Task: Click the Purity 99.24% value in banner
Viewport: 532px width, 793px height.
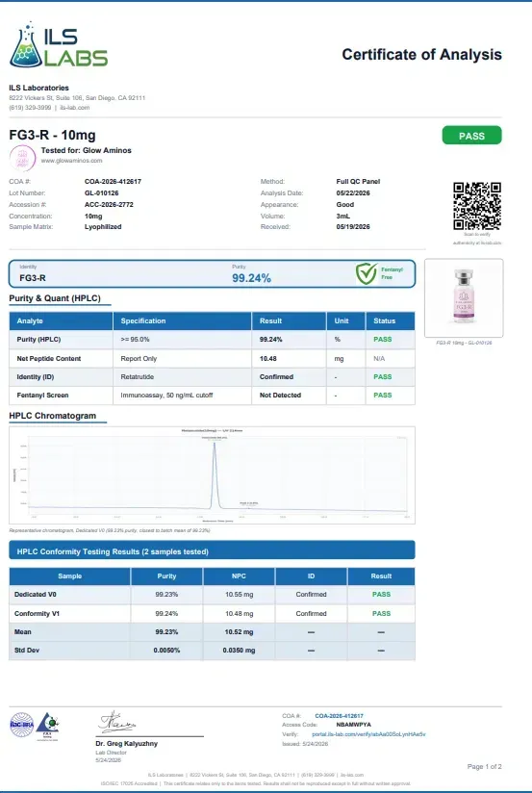Action: (251, 278)
